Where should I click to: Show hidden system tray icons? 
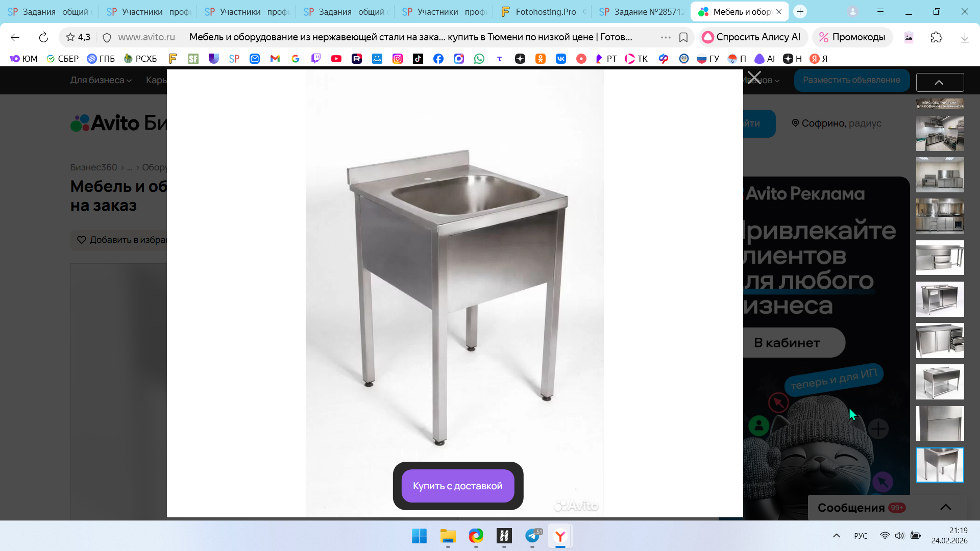[836, 536]
